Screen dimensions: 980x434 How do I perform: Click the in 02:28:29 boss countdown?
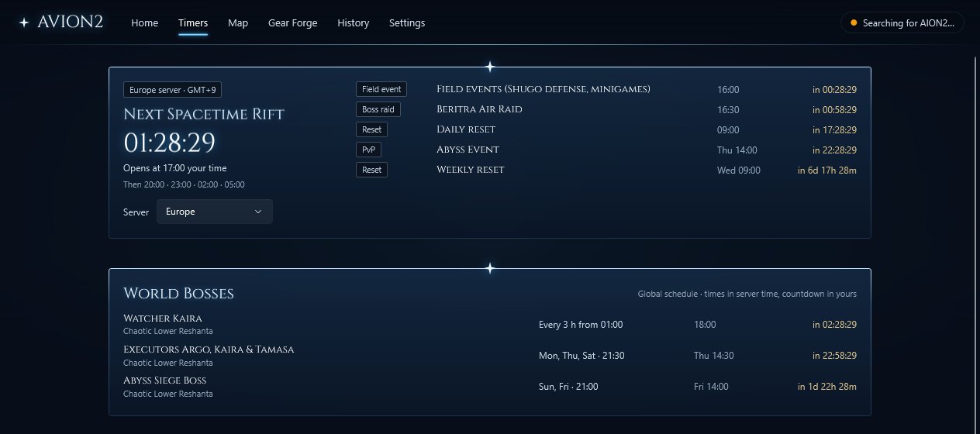tap(834, 325)
